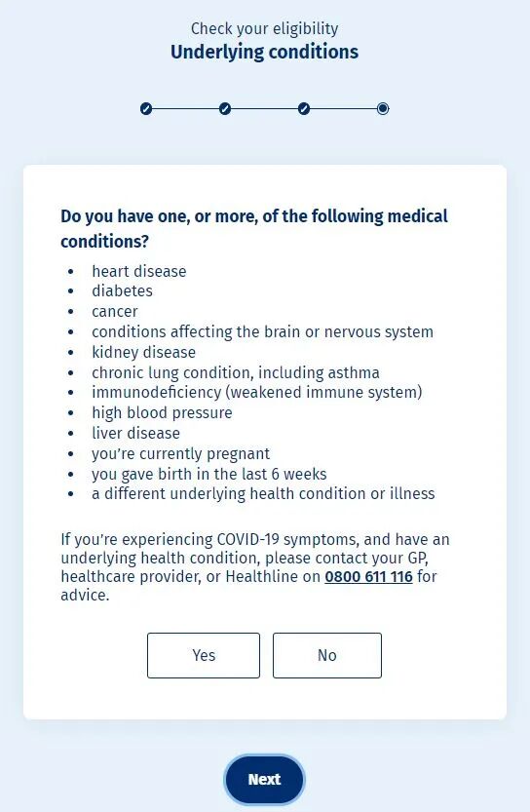
Task: Click the 'cancer' list item
Action: click(114, 312)
